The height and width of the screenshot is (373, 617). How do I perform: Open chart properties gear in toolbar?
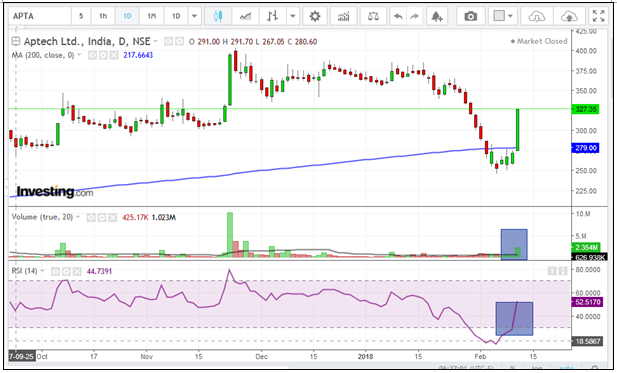tap(315, 16)
